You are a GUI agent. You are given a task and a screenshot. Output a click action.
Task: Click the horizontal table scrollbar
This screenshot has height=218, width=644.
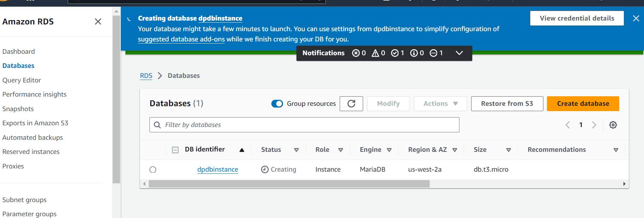pyautogui.click(x=289, y=184)
